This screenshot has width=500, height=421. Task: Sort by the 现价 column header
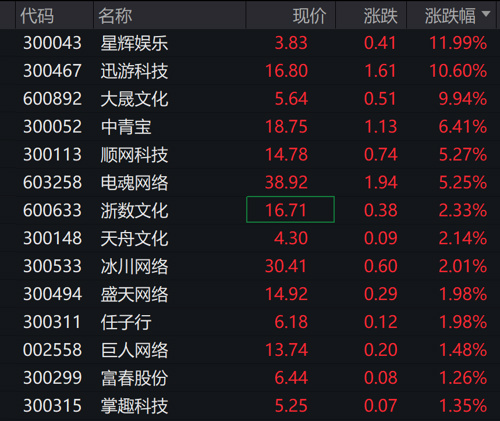(309, 16)
